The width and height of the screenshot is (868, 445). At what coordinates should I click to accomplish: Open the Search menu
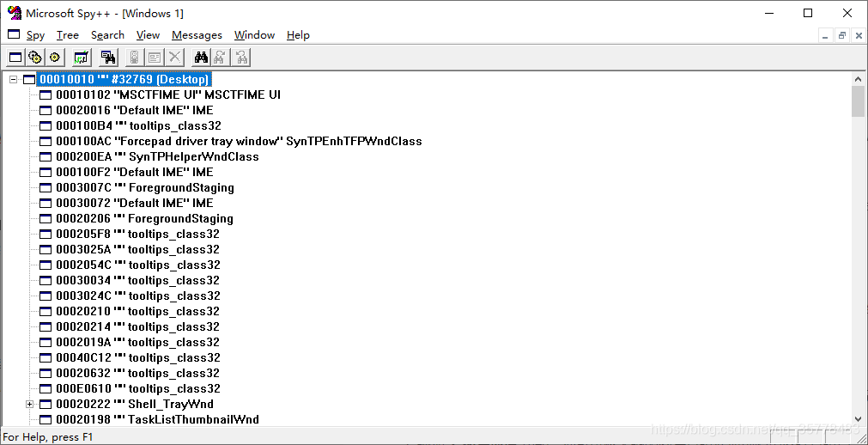point(107,35)
